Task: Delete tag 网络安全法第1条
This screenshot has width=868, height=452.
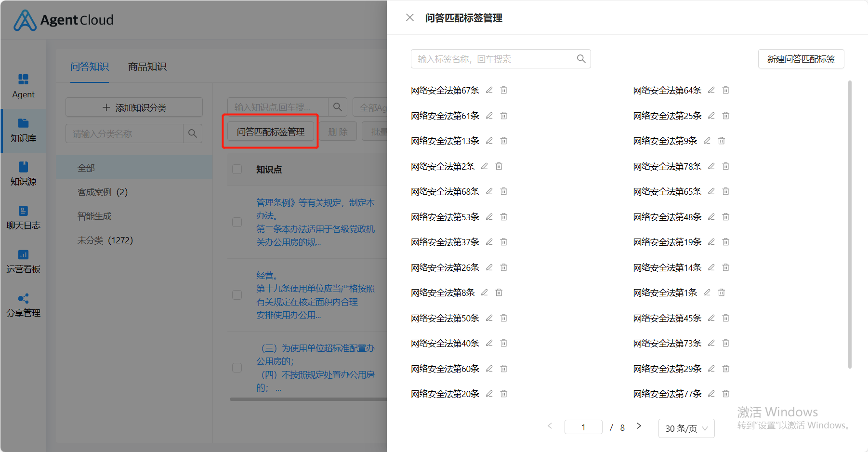Action: pyautogui.click(x=722, y=292)
